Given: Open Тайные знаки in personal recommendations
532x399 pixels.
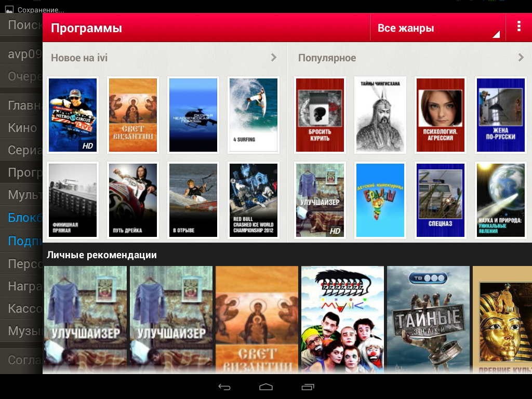Looking at the screenshot, I should (x=429, y=319).
